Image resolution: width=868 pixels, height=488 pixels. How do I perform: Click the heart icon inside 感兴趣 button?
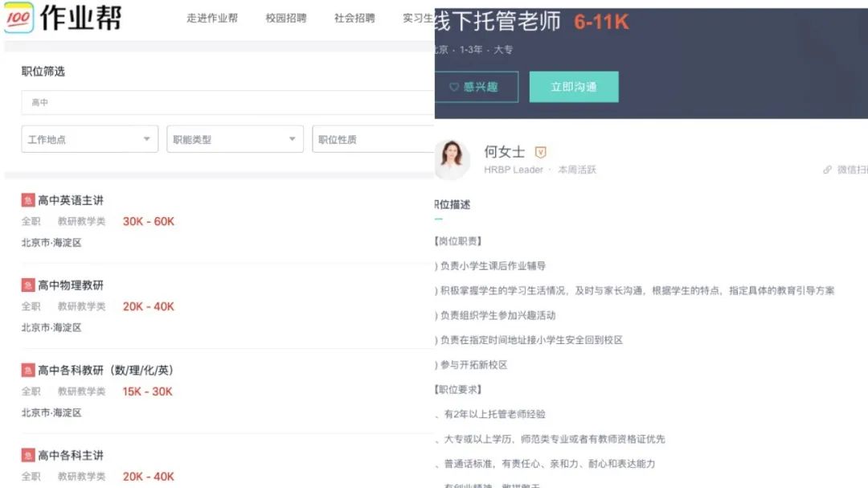point(452,87)
